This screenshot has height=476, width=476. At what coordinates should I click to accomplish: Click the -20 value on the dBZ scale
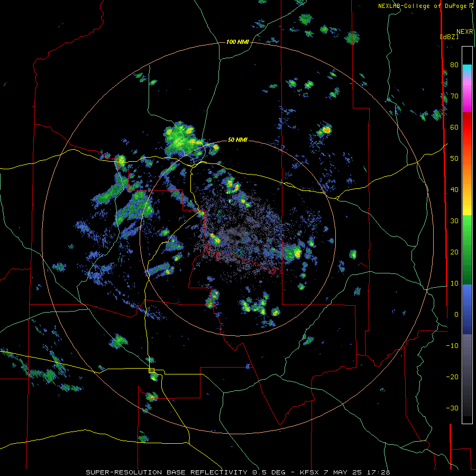coord(452,377)
